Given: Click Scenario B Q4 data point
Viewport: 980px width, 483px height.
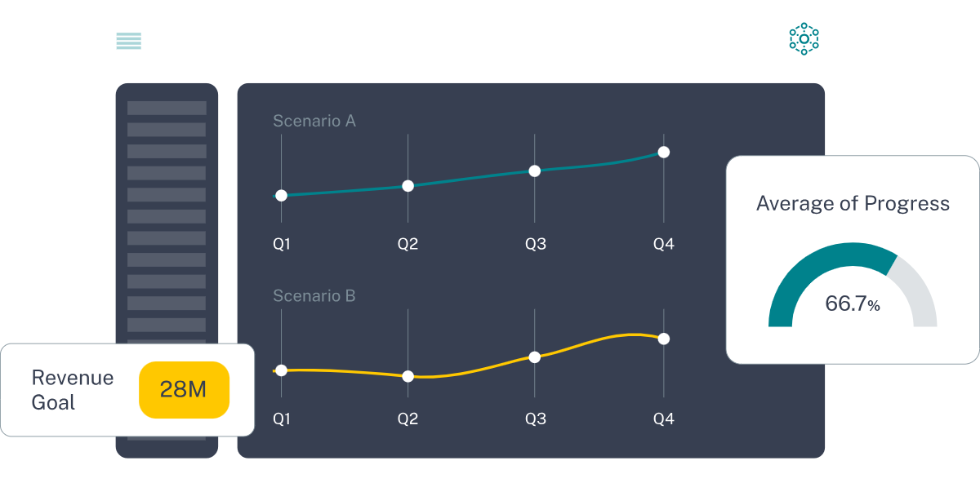Looking at the screenshot, I should point(663,339).
